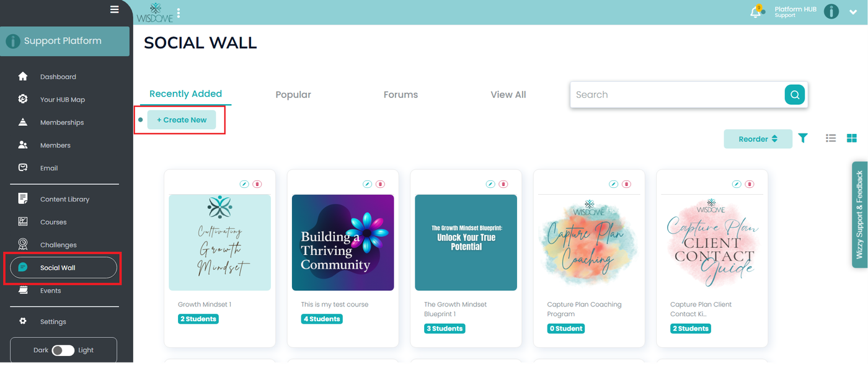Viewport: 868px width, 377px height.
Task: Open the Dashboard home icon
Action: click(23, 76)
